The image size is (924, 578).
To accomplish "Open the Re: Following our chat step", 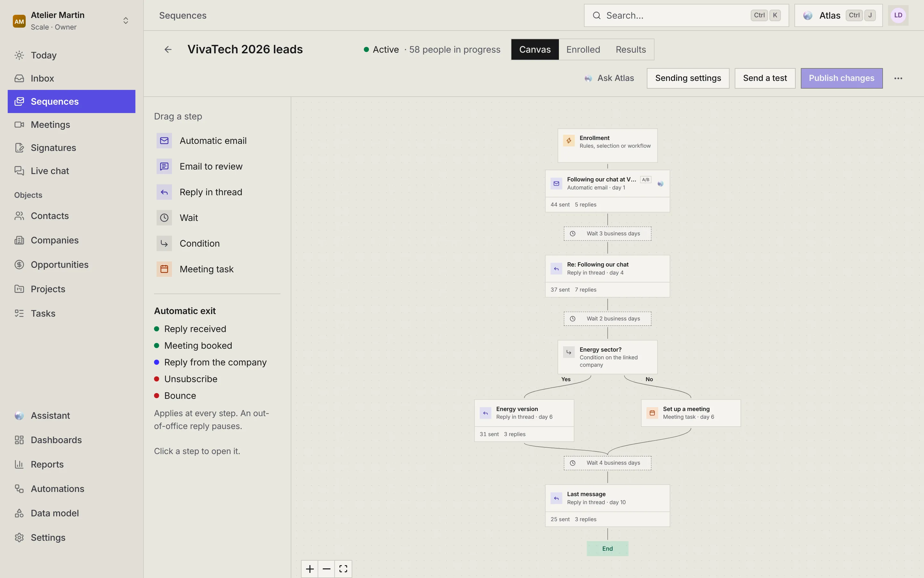I will (x=607, y=276).
